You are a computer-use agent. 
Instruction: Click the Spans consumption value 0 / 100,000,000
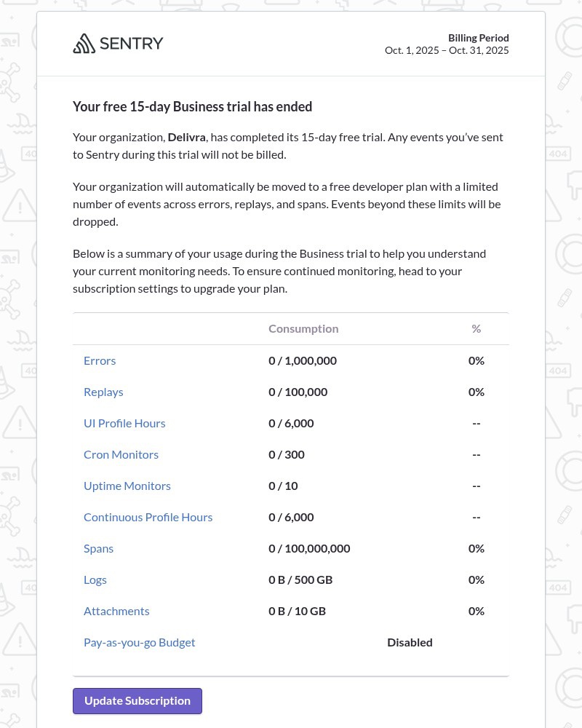tap(309, 548)
